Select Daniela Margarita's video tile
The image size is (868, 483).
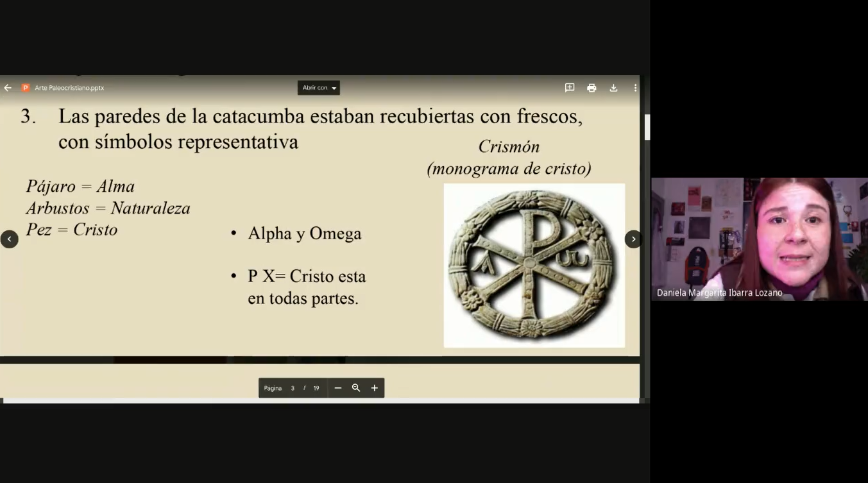[759, 239]
